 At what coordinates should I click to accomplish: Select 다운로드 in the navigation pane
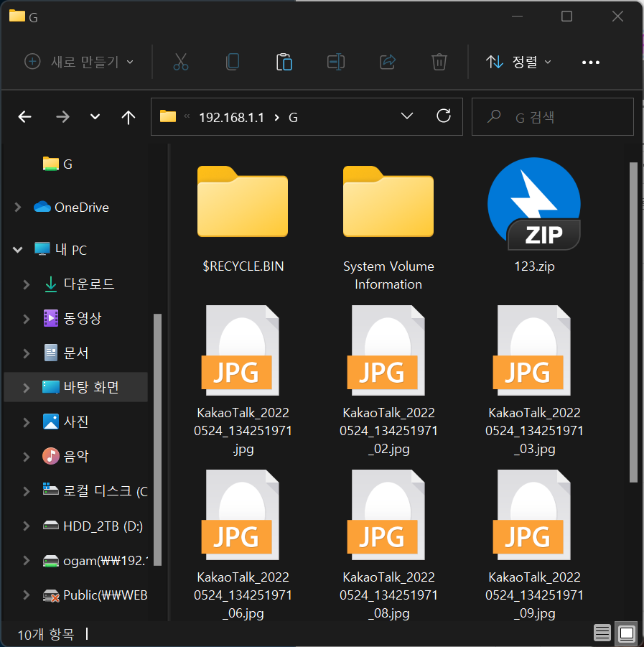[88, 284]
